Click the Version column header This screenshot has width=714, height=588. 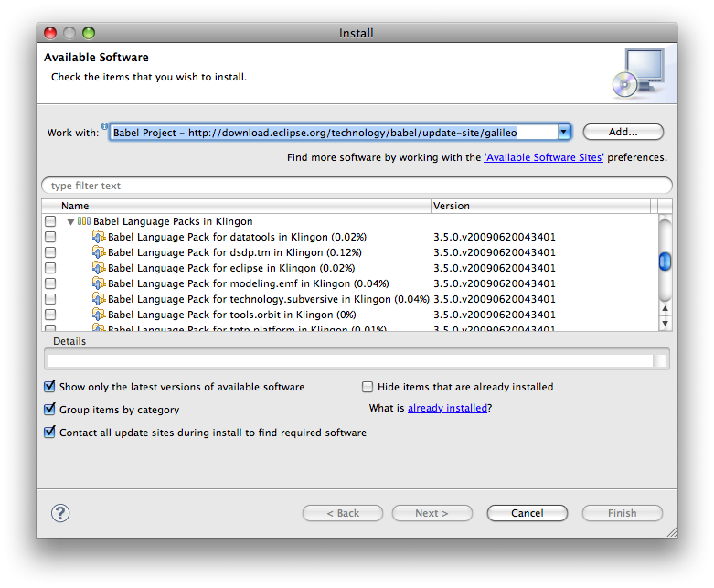pos(540,206)
